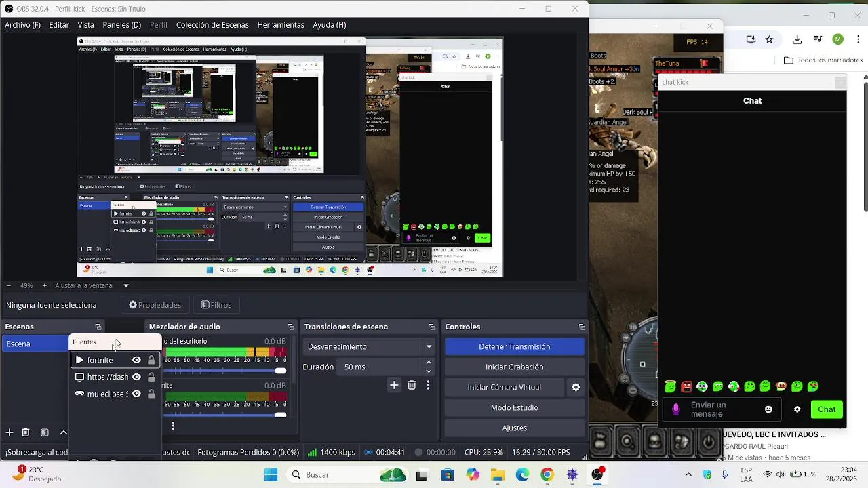Click the install app icon in the Chrome address bar

point(751,39)
